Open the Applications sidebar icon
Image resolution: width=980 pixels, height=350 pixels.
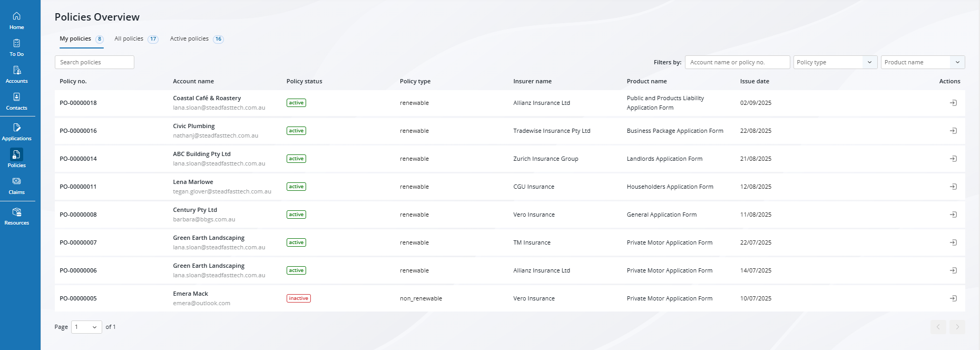pyautogui.click(x=17, y=131)
